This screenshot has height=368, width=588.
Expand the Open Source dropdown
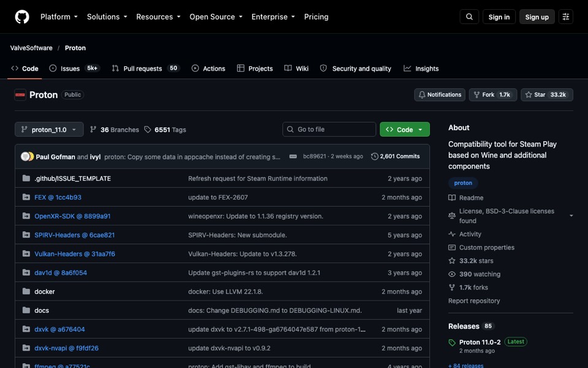click(216, 17)
